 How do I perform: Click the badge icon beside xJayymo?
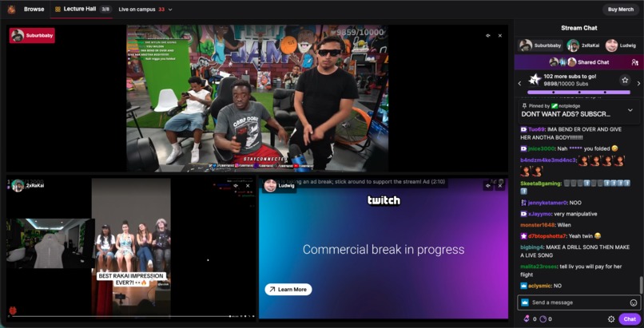click(x=523, y=214)
